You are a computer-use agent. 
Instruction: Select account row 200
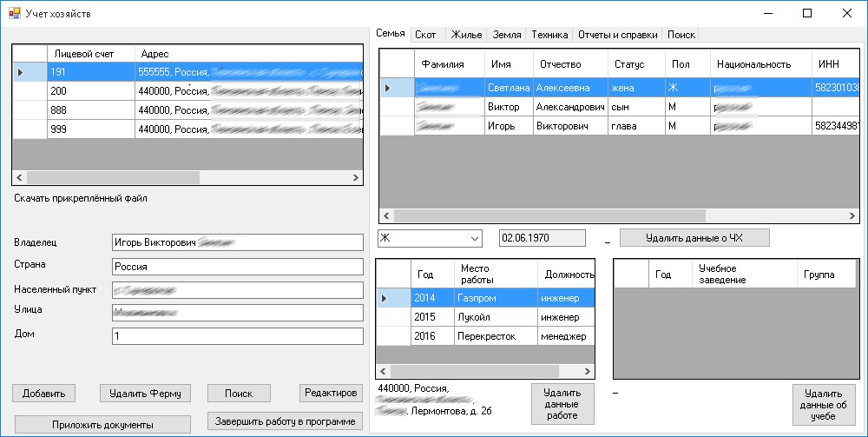click(187, 91)
